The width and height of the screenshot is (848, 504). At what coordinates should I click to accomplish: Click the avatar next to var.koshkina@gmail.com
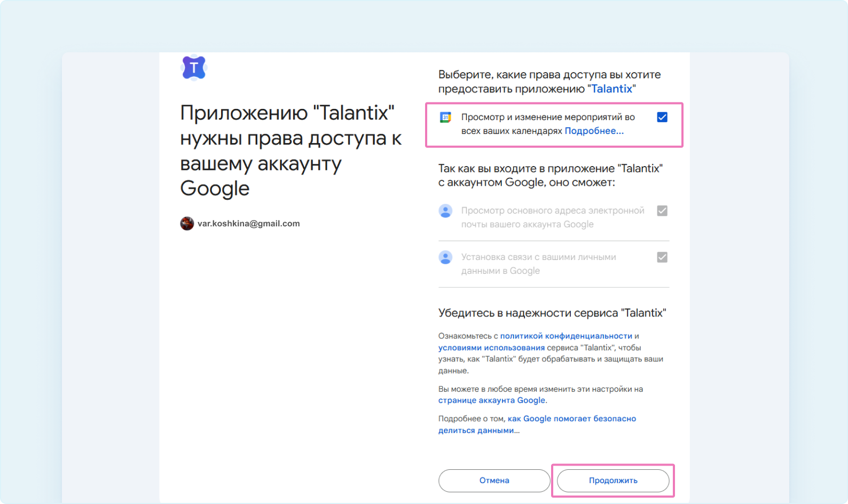pos(187,223)
